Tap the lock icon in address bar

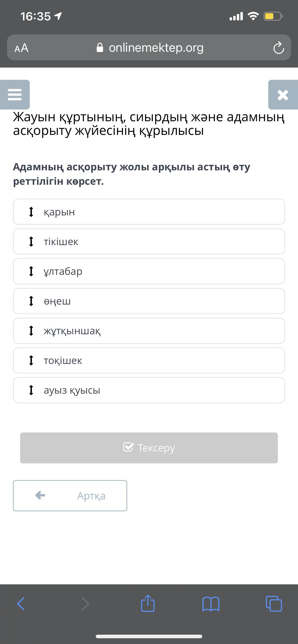(x=100, y=47)
